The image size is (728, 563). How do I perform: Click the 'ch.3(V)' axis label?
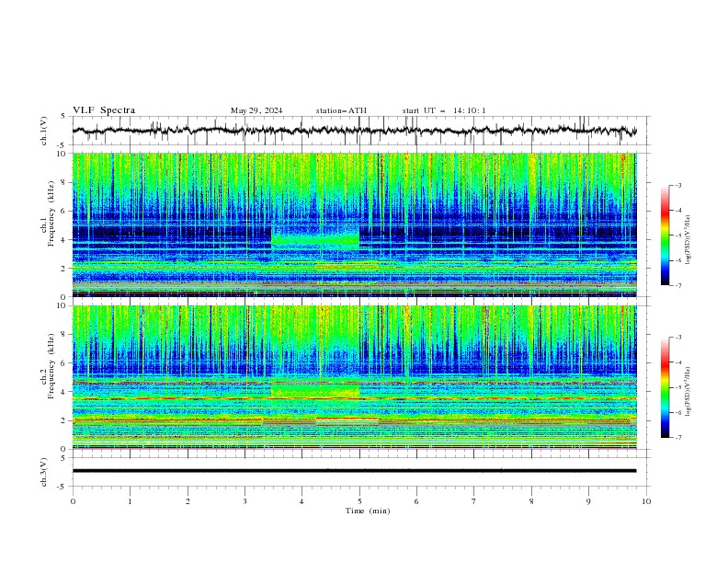(x=44, y=472)
